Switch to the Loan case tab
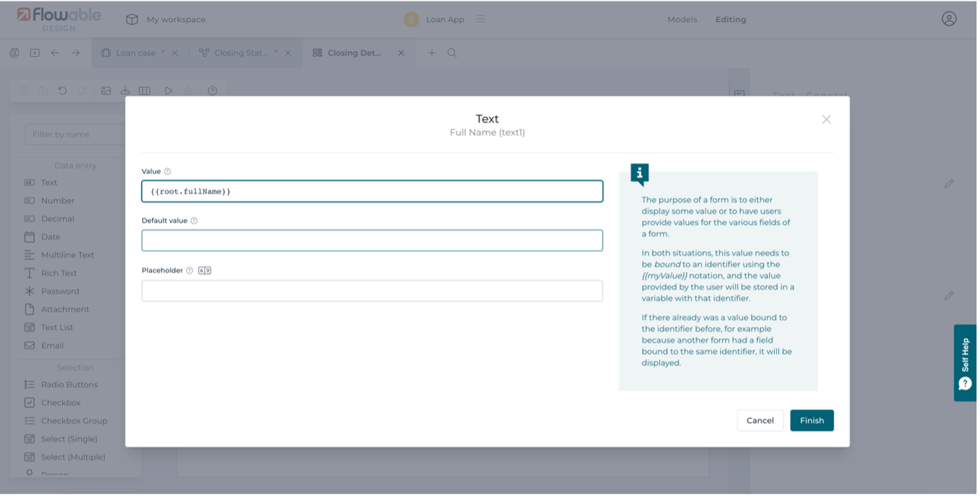The image size is (980, 497). (x=135, y=53)
